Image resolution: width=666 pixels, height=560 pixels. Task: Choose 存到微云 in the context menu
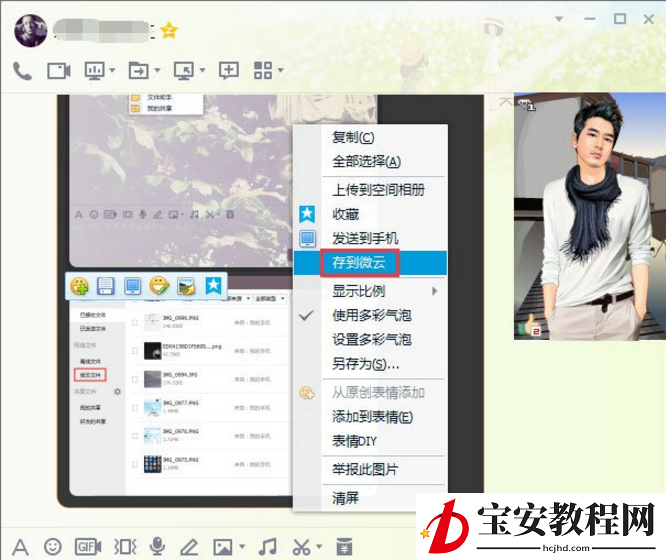(359, 263)
